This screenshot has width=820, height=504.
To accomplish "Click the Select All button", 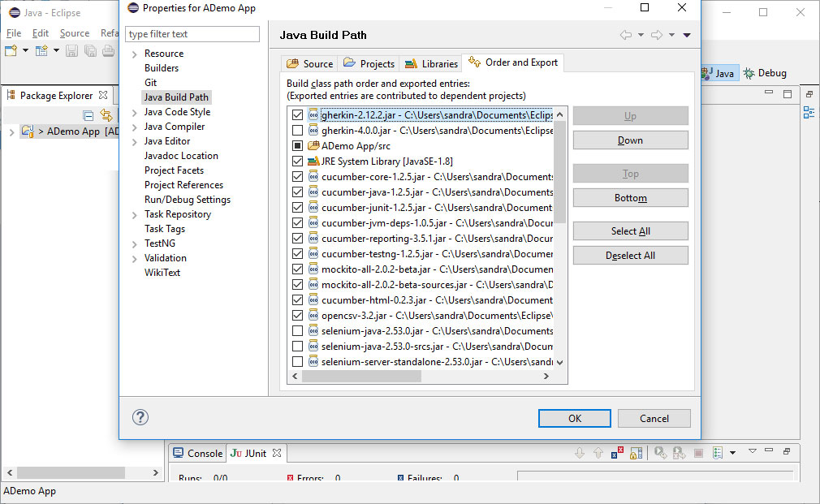I will click(630, 230).
